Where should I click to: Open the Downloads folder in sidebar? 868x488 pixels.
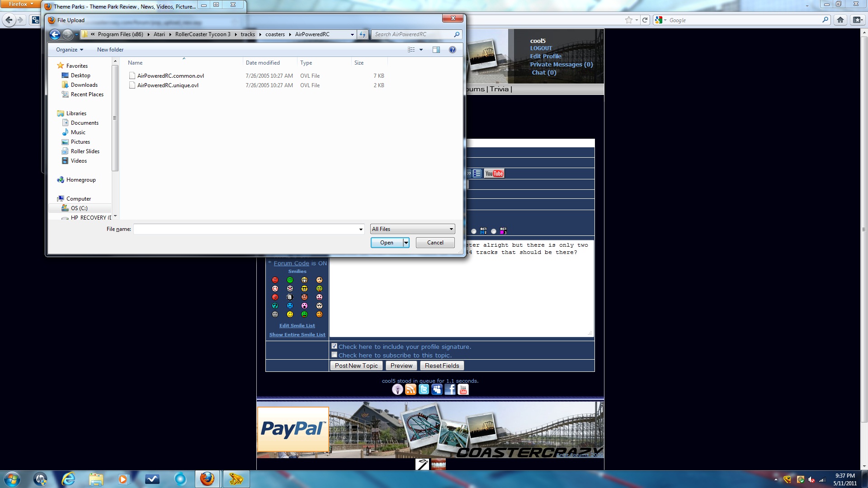click(x=84, y=85)
